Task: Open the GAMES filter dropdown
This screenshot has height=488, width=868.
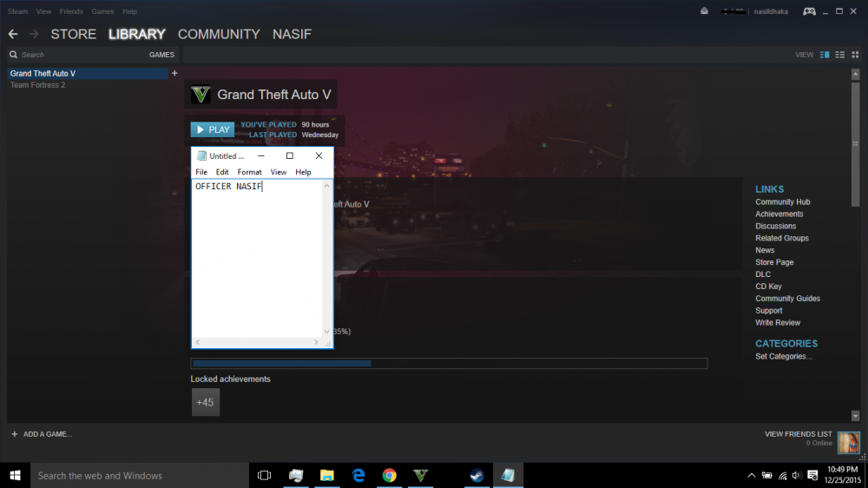Action: click(161, 55)
